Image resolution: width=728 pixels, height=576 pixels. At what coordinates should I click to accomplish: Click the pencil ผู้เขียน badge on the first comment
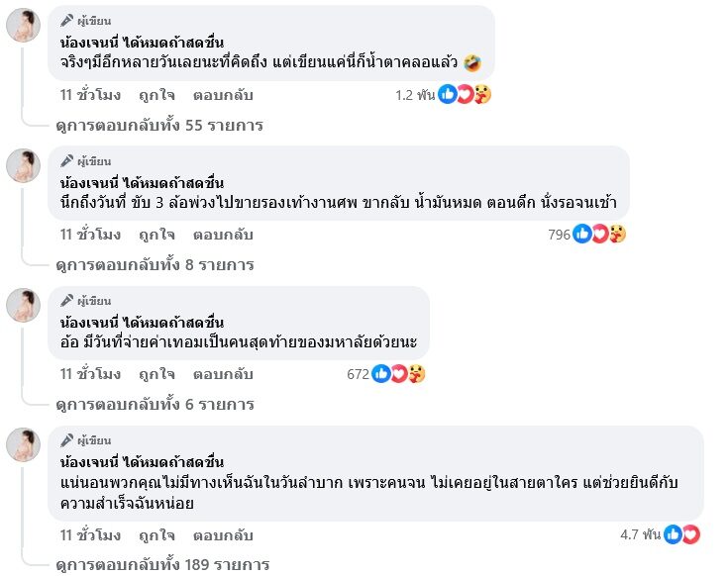(86, 21)
